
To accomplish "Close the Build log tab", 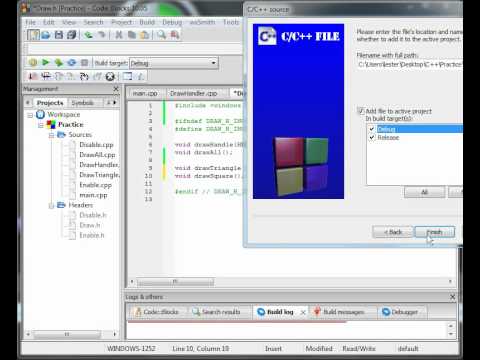I will point(303,312).
